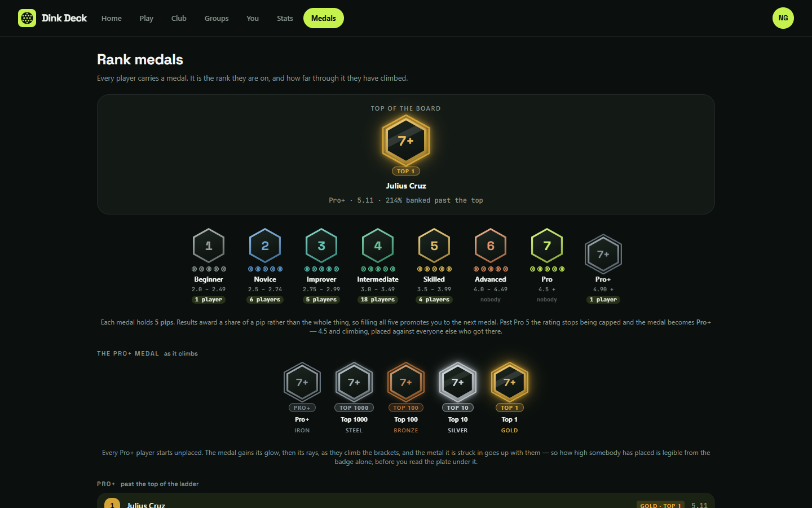Switch to the Club tab
Viewport: 812px width, 508px height.
179,18
